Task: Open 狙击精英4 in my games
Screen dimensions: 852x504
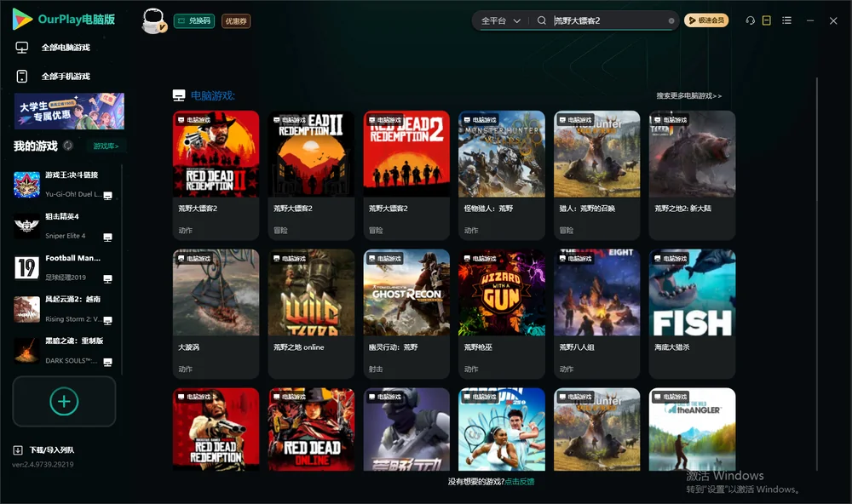Action: [62, 226]
